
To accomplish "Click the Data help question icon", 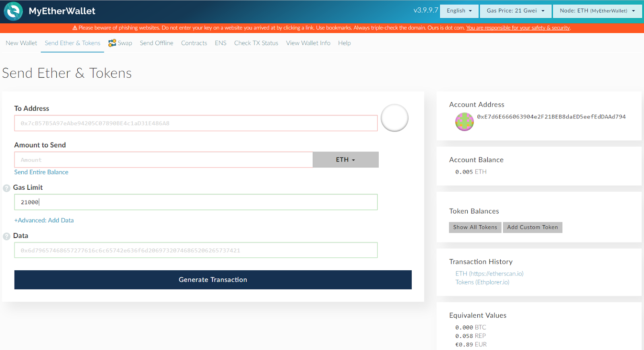I will click(x=6, y=236).
